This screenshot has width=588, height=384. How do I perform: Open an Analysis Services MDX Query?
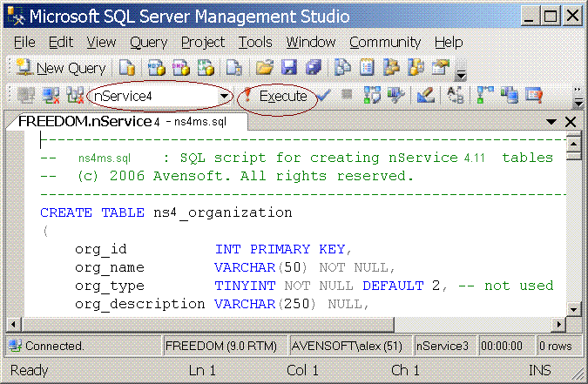click(x=157, y=68)
